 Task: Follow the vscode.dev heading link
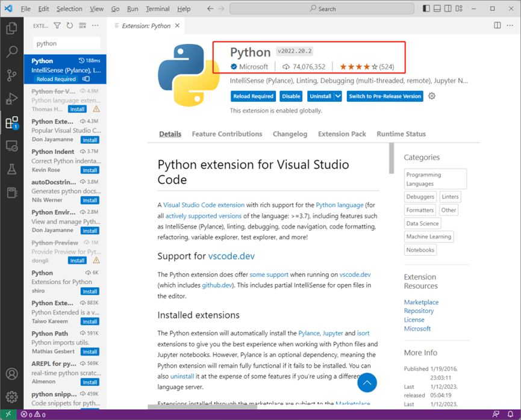pyautogui.click(x=231, y=256)
